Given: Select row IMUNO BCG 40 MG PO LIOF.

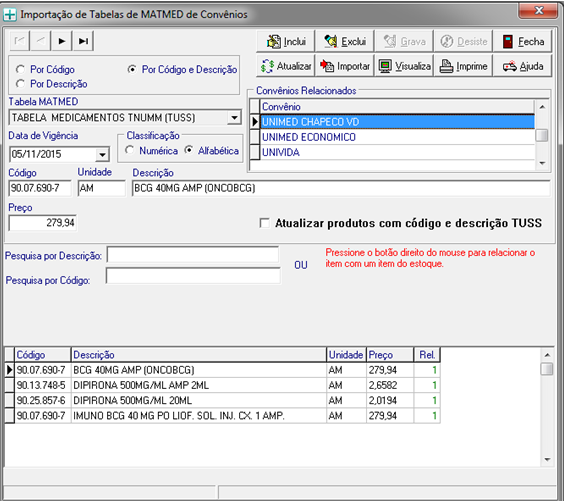Looking at the screenshot, I should (222, 416).
